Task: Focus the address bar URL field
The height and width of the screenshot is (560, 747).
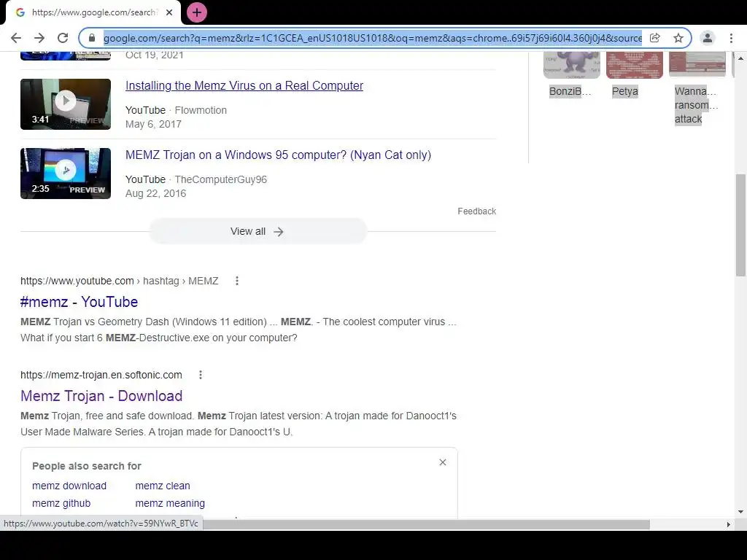Action: [x=373, y=38]
